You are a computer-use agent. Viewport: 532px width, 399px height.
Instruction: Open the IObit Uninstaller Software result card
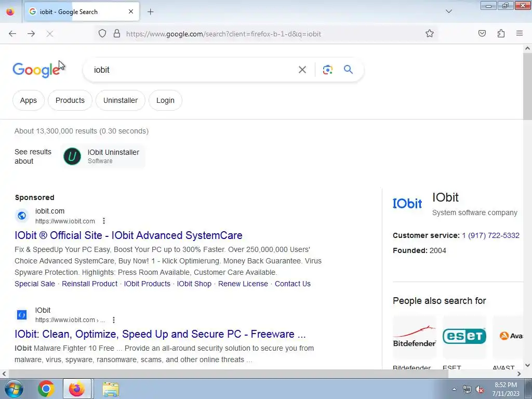click(x=102, y=156)
